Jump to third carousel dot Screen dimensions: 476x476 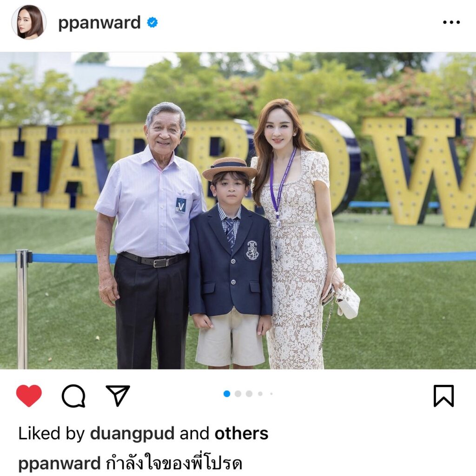click(x=249, y=394)
